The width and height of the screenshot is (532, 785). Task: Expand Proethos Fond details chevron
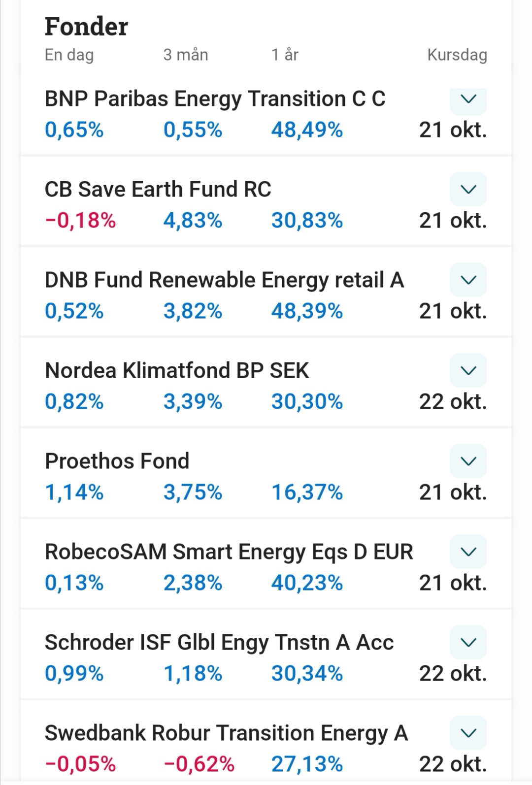click(x=468, y=461)
